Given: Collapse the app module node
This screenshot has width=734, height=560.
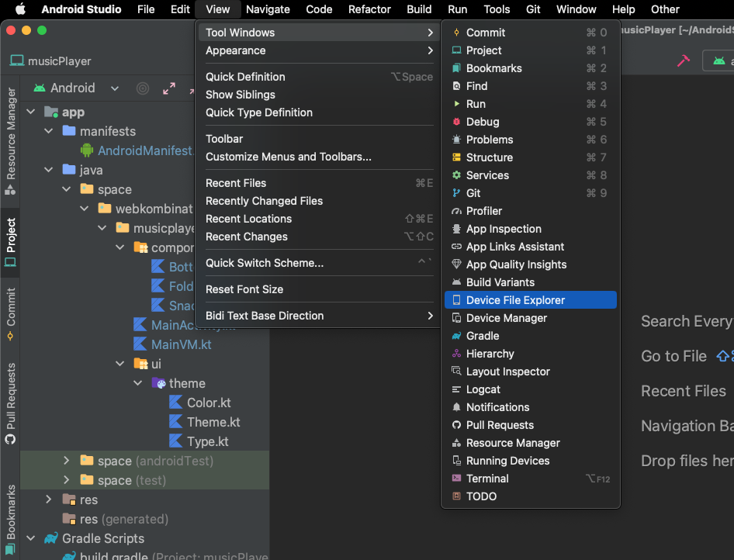Looking at the screenshot, I should click(31, 112).
